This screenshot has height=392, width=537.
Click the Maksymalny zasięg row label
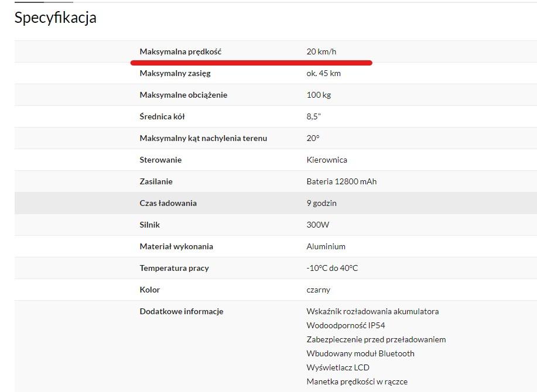click(x=175, y=73)
